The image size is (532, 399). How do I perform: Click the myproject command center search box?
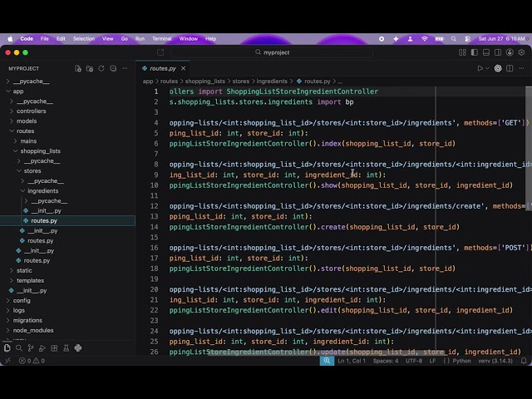272,52
